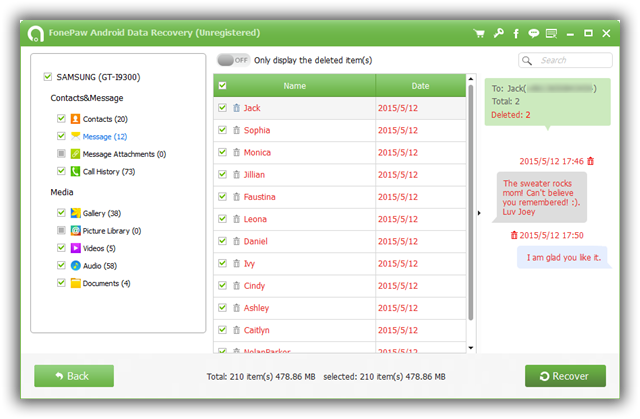The image size is (640, 419).
Task: Click the trash icon beside Monica
Action: point(236,152)
